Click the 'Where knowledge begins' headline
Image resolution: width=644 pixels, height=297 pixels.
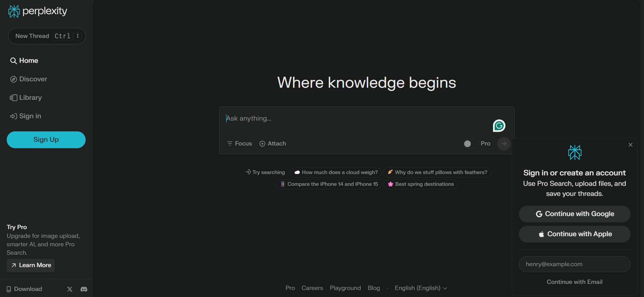(366, 83)
